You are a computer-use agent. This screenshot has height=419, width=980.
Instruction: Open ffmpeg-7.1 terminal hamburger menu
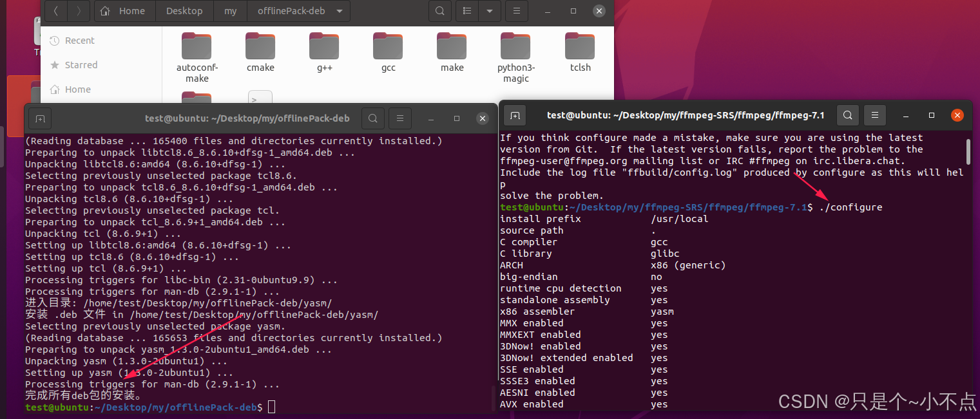874,116
